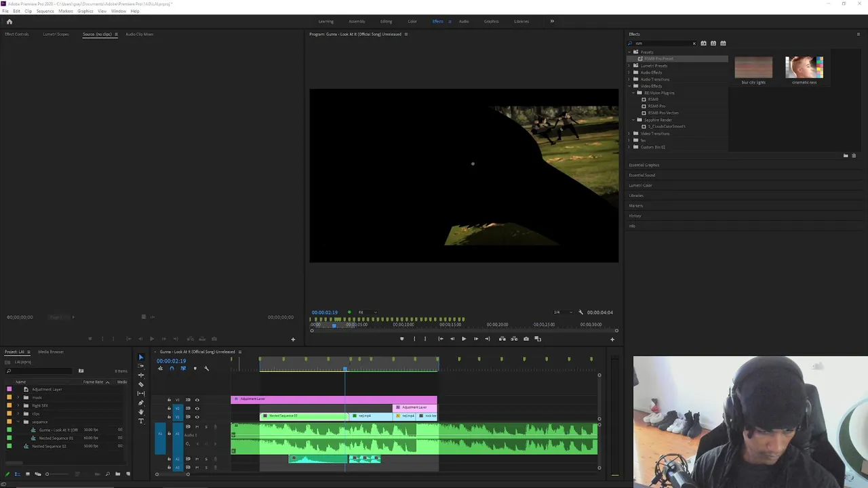The image size is (868, 488).
Task: Select the Razor tool
Action: click(141, 384)
